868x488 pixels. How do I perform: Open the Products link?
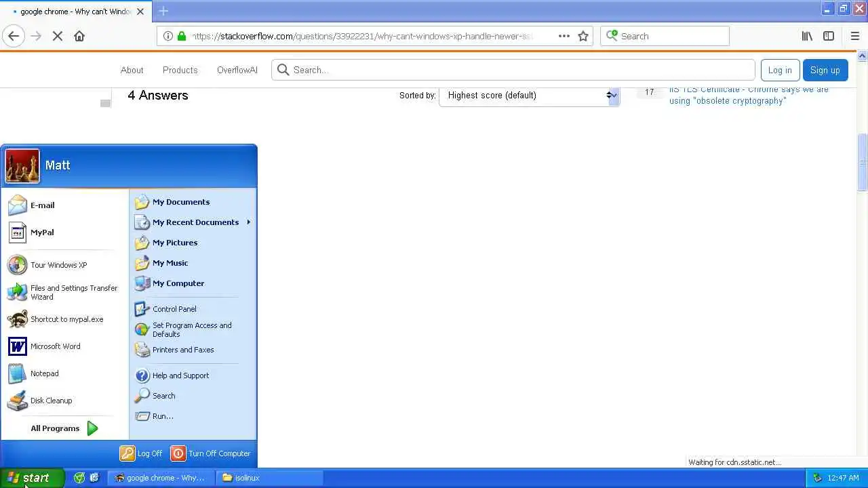click(180, 70)
